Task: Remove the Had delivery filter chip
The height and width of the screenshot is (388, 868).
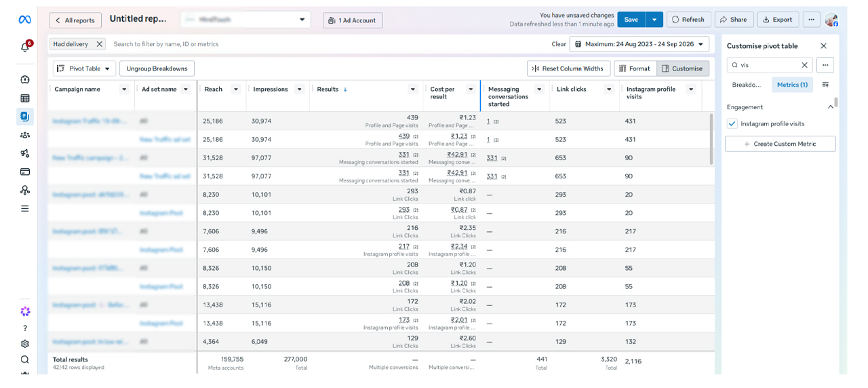Action: point(99,44)
